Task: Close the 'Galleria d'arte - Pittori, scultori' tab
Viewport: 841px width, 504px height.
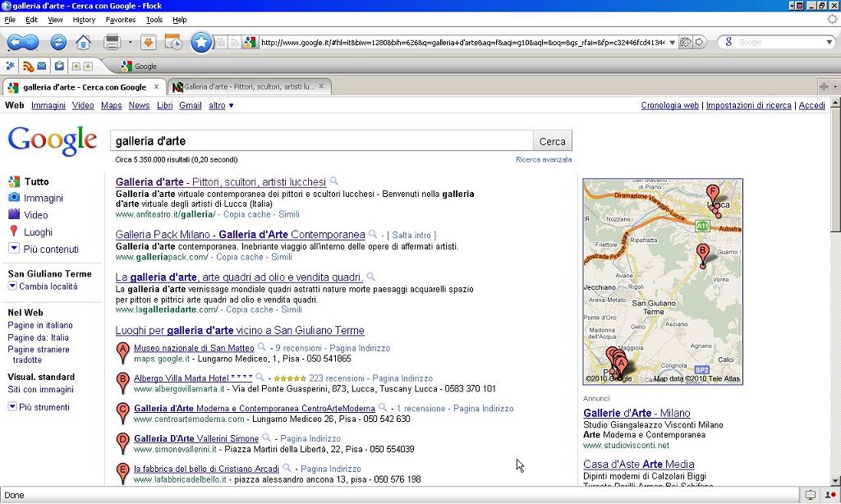Action: pos(321,86)
